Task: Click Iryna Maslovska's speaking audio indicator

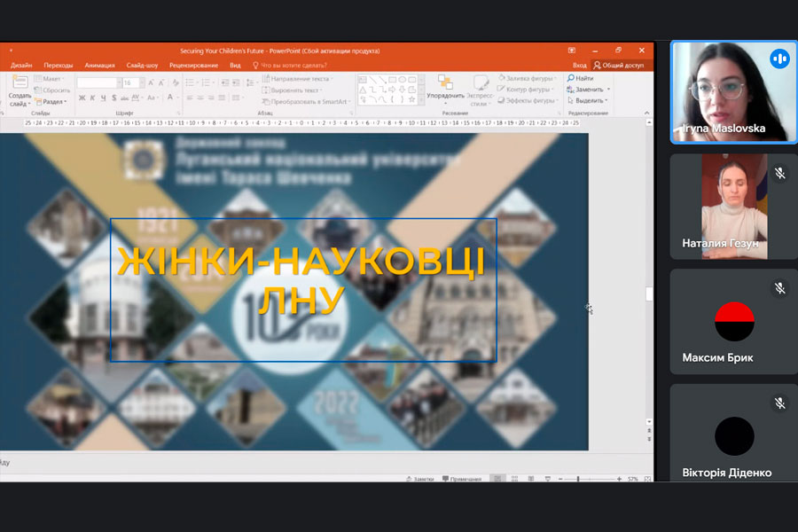Action: [779, 59]
